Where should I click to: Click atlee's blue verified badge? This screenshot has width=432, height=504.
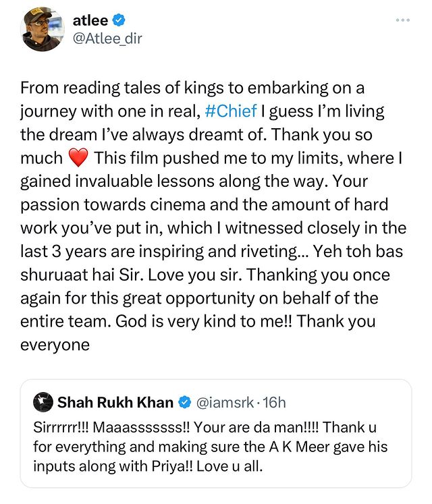(x=119, y=20)
